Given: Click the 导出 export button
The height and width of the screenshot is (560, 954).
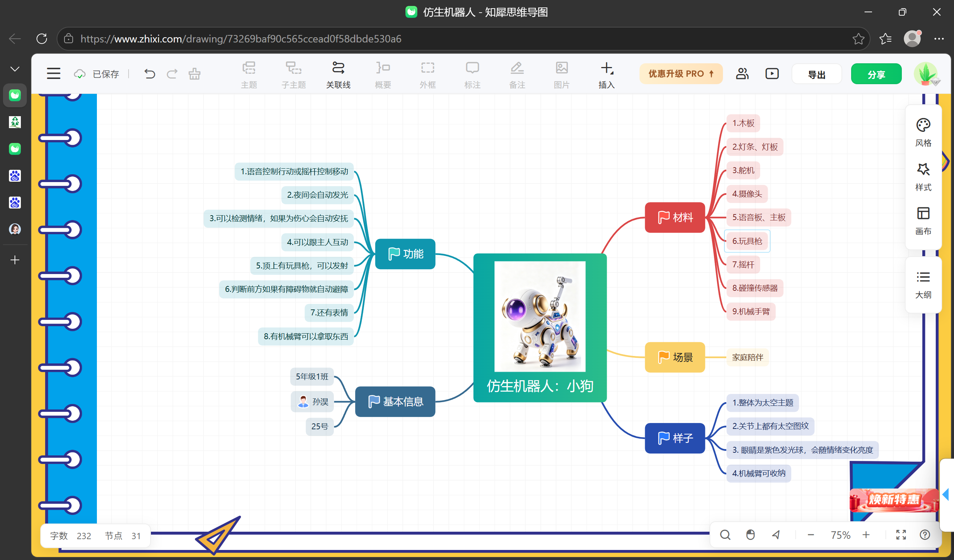Looking at the screenshot, I should point(816,74).
